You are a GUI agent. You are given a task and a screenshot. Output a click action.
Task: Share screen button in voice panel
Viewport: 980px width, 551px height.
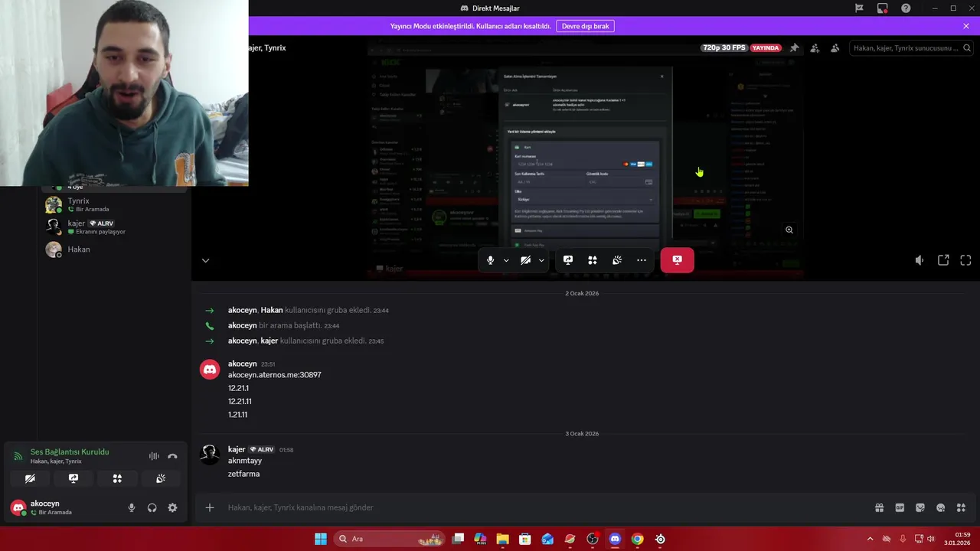point(73,478)
